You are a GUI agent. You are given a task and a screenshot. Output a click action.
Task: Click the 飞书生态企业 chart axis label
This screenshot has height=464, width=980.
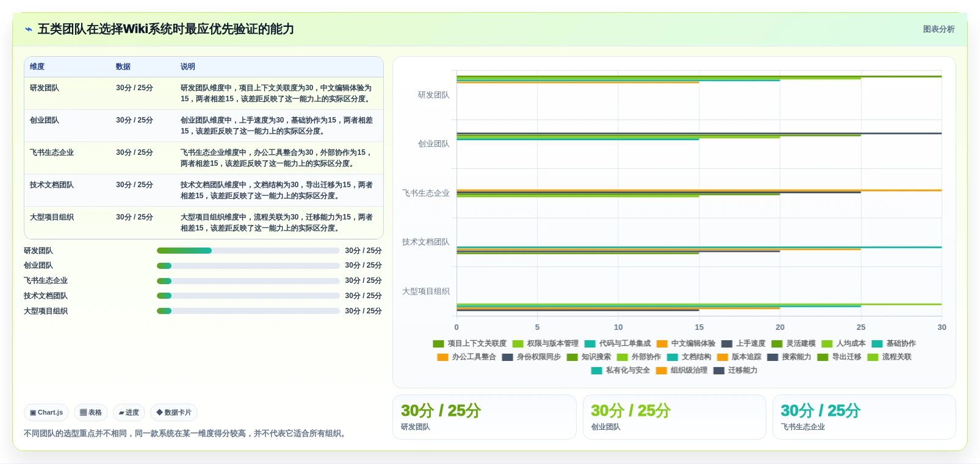426,193
